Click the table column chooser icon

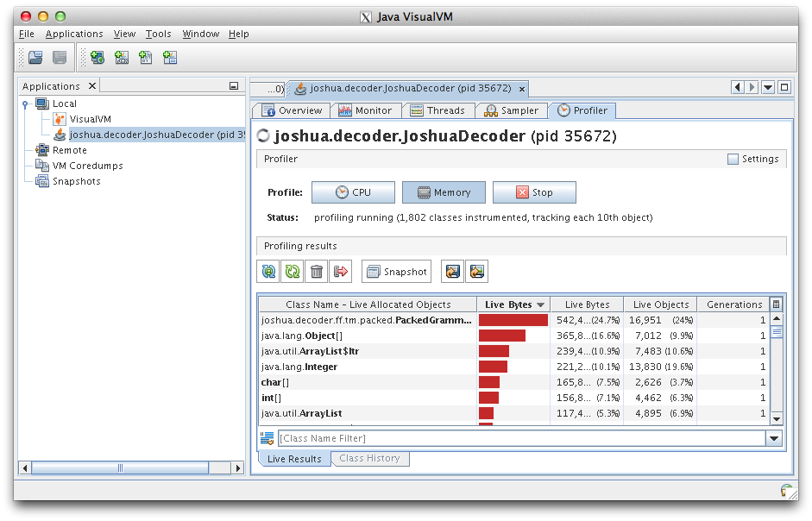(776, 304)
